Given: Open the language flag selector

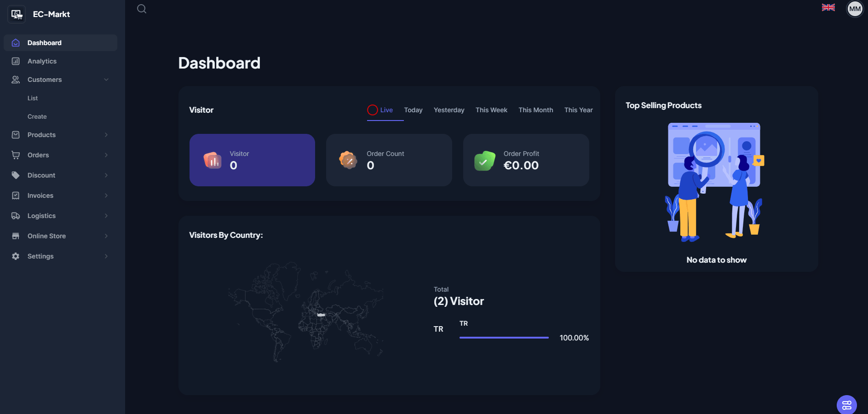Looking at the screenshot, I should tap(828, 7).
